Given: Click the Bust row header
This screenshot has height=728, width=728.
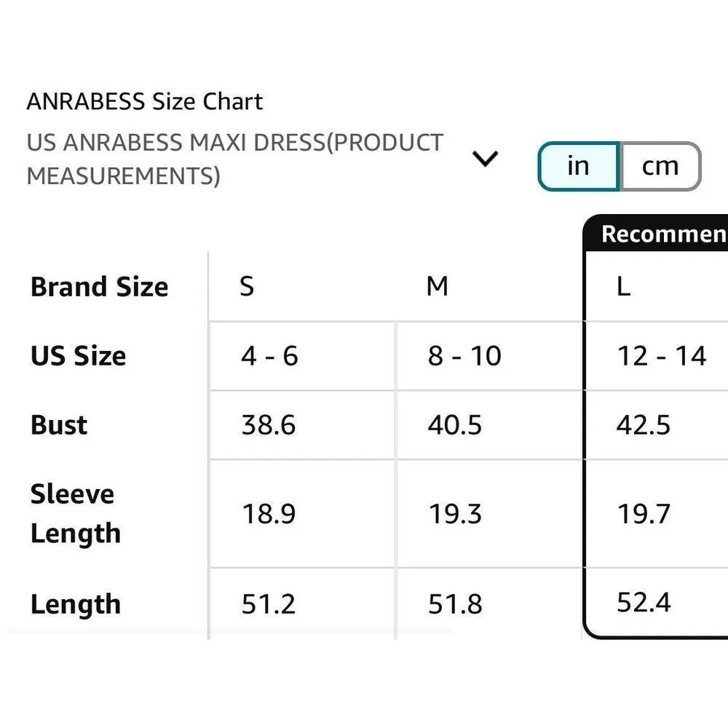Looking at the screenshot, I should (x=59, y=425).
